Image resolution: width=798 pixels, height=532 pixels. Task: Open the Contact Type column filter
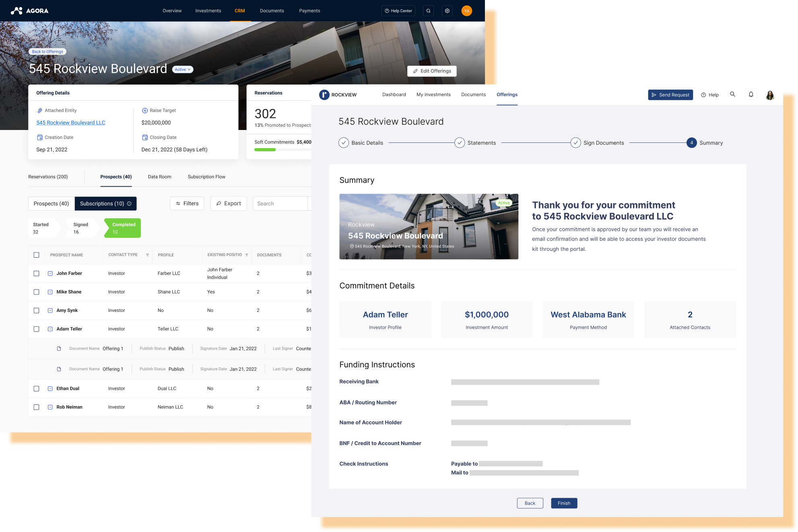pos(148,255)
